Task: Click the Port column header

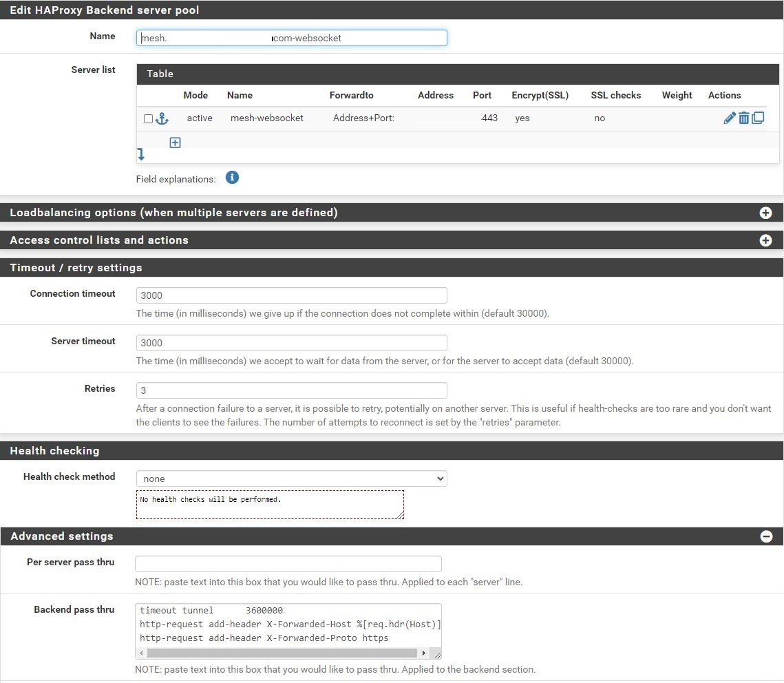Action: (482, 95)
